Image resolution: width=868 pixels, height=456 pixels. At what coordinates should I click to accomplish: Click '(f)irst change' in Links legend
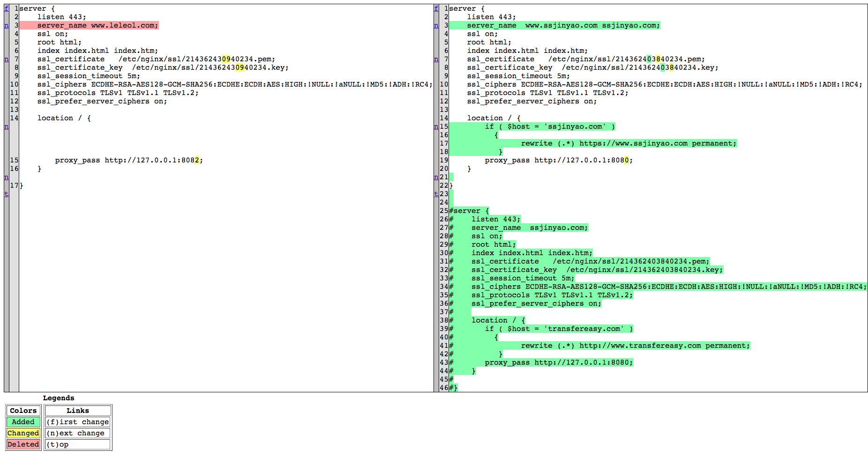pos(78,422)
